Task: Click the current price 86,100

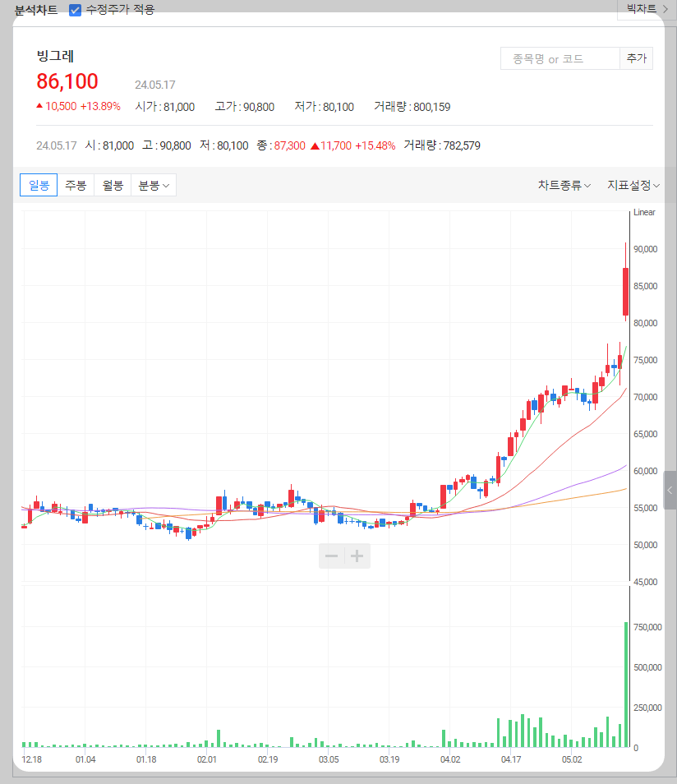Action: point(67,81)
